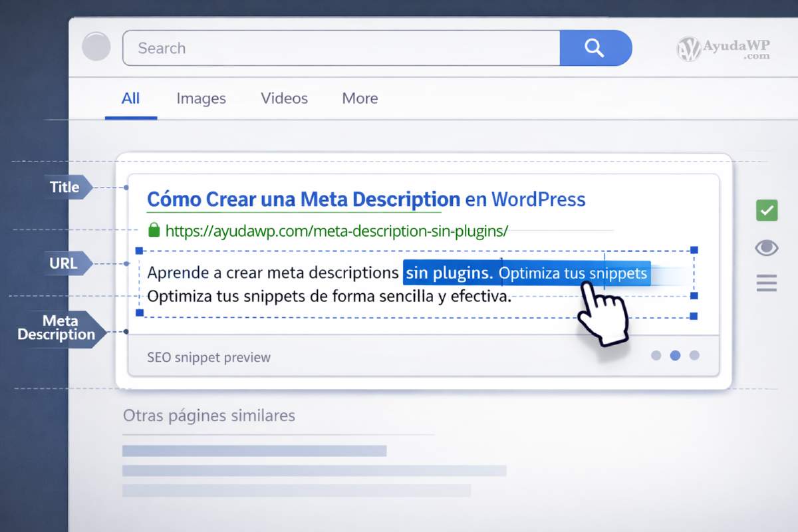Select the hamburger list icon on right sidebar
The width and height of the screenshot is (798, 532).
tap(766, 283)
